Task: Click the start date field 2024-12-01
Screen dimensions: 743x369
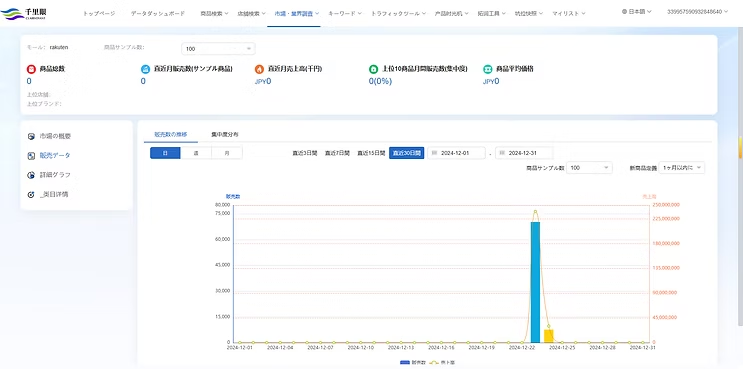Action: pyautogui.click(x=457, y=153)
